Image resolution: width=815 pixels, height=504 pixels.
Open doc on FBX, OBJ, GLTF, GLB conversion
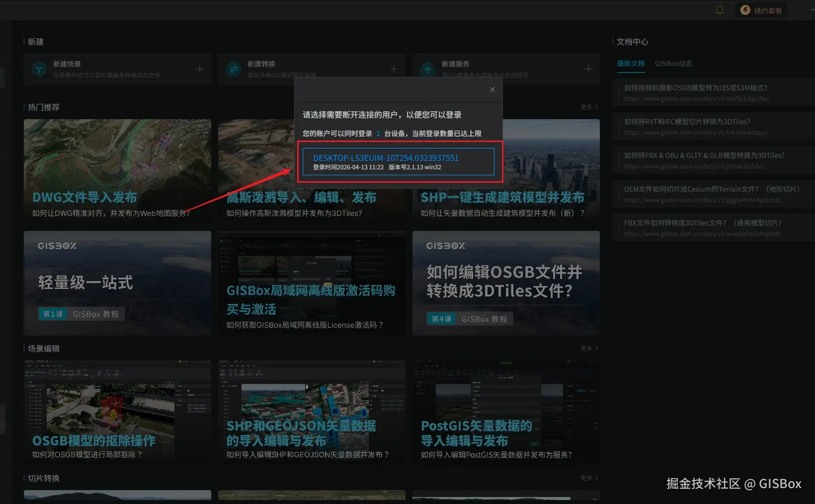(x=714, y=160)
